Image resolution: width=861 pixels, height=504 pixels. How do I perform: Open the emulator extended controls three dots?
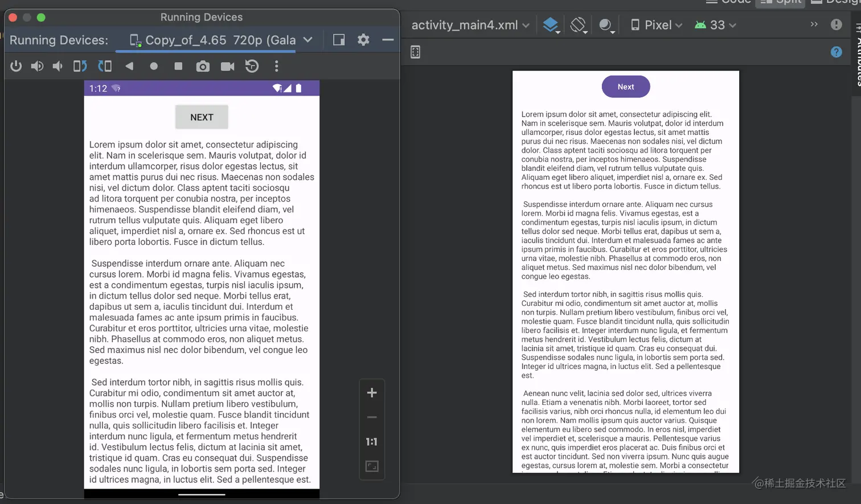pyautogui.click(x=277, y=66)
